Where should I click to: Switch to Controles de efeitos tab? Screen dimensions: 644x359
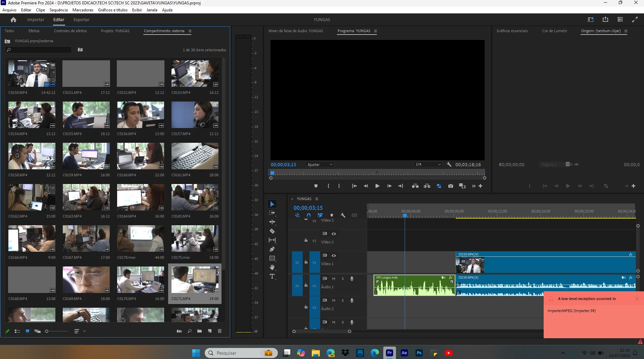tap(70, 31)
